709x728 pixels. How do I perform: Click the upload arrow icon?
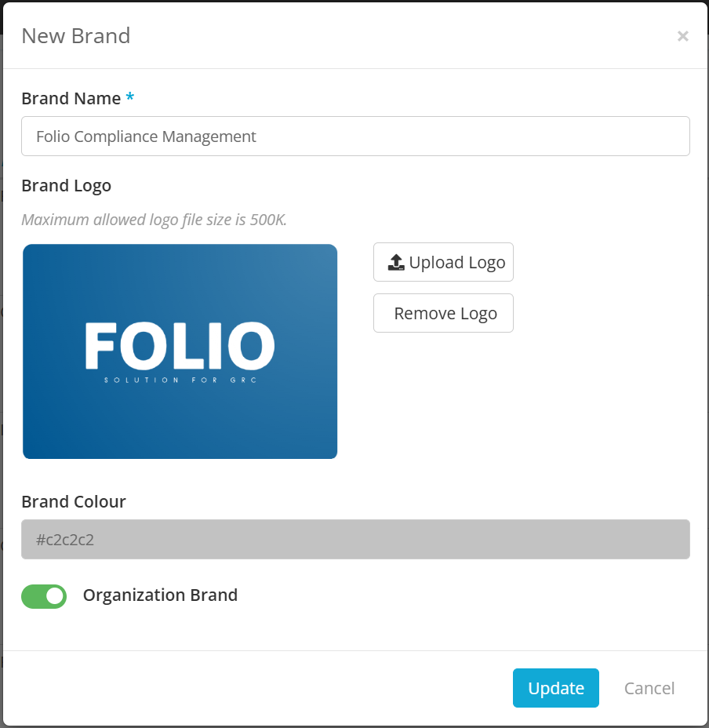click(396, 263)
